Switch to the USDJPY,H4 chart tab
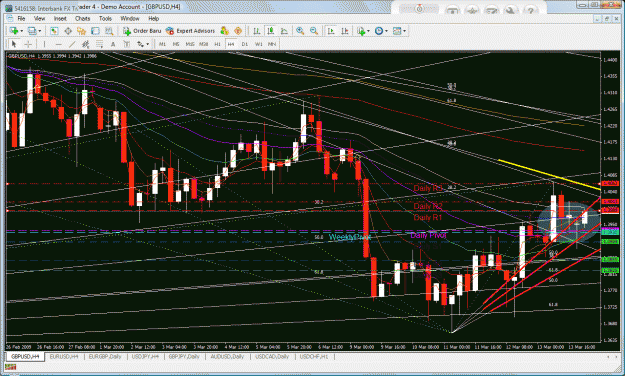The image size is (625, 376). click(145, 356)
